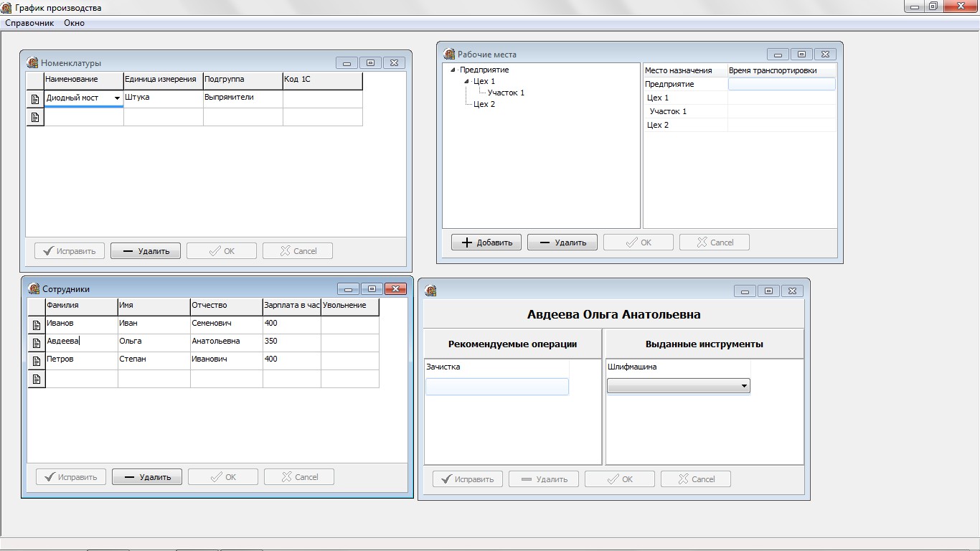This screenshot has width=980, height=551.
Task: Click Исправить in Сотрудники window
Action: click(x=71, y=477)
